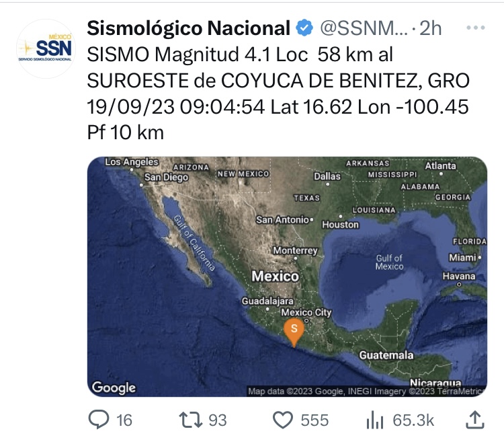View analytics via the bar chart icon
Screen dimensions: 504x448
pyautogui.click(x=375, y=420)
